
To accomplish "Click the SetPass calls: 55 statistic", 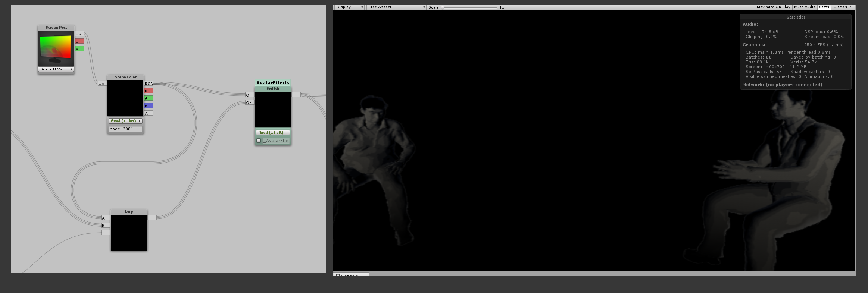I will [764, 72].
